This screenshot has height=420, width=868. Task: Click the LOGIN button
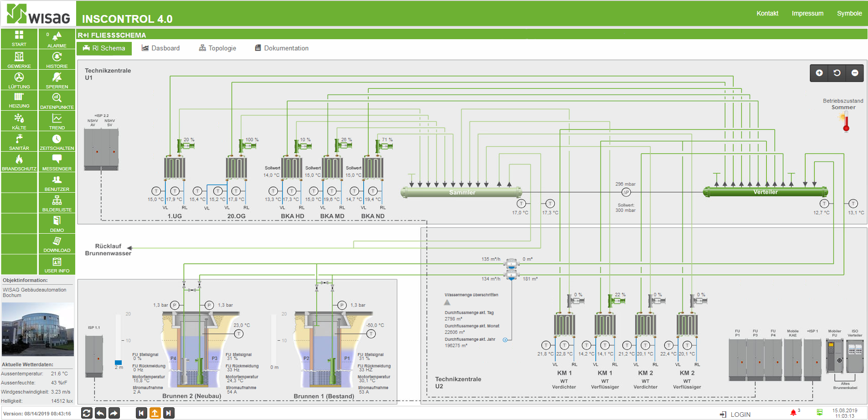tap(735, 414)
